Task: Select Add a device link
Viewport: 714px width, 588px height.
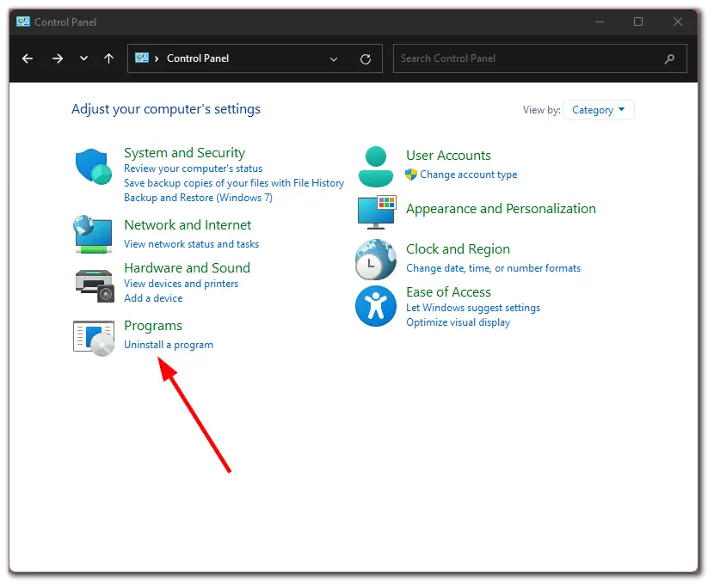Action: tap(153, 298)
